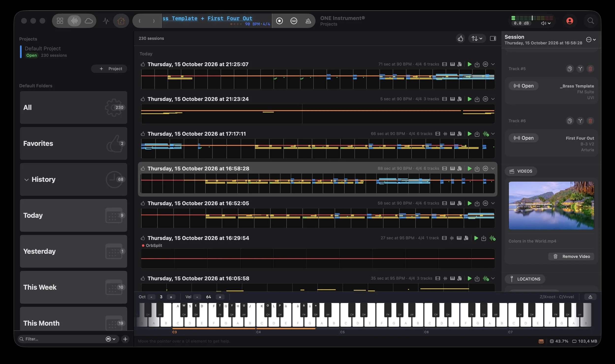The image size is (615, 364).
Task: Copy Track #6
Action: [x=569, y=121]
